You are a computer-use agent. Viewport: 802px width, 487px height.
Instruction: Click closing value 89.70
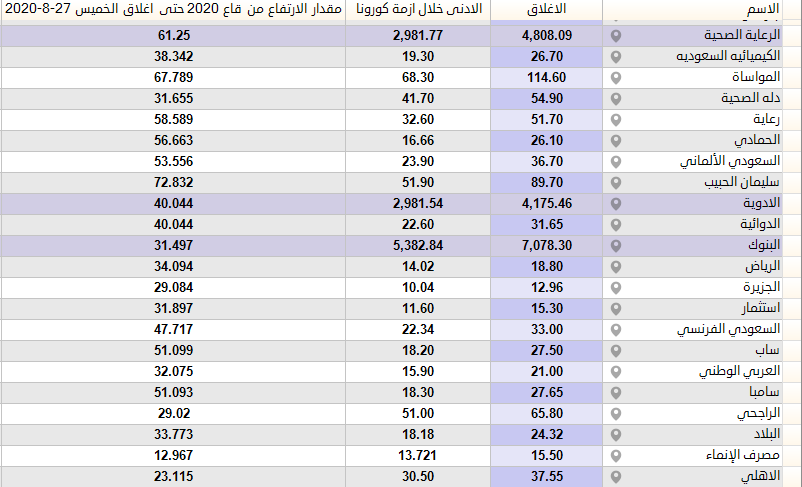[547, 182]
